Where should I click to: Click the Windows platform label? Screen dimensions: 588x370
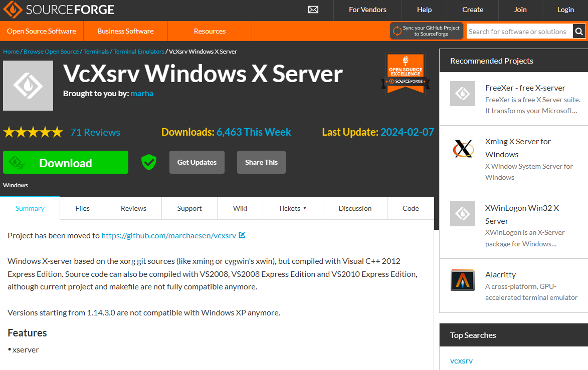click(16, 185)
